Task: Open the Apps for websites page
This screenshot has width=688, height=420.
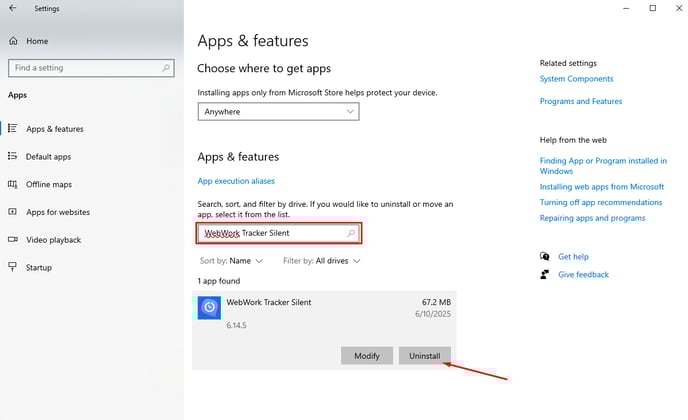Action: point(58,212)
